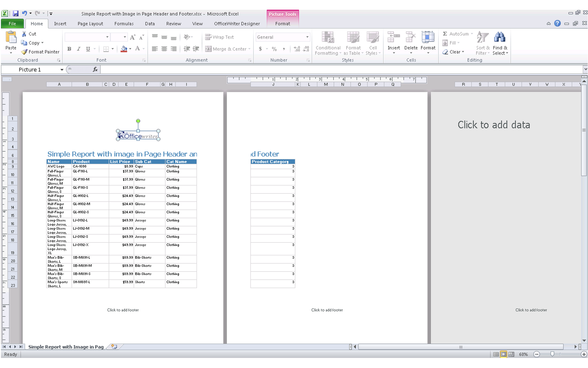Click the Save icon in the quick access toolbar

point(15,14)
